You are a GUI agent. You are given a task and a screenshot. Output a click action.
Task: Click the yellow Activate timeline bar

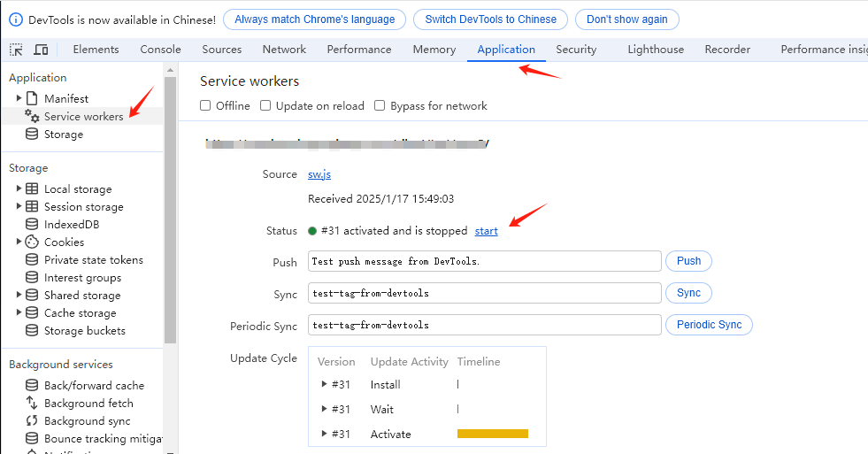tap(492, 434)
